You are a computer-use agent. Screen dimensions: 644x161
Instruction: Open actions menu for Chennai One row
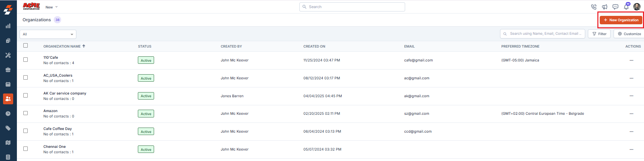tap(631, 150)
